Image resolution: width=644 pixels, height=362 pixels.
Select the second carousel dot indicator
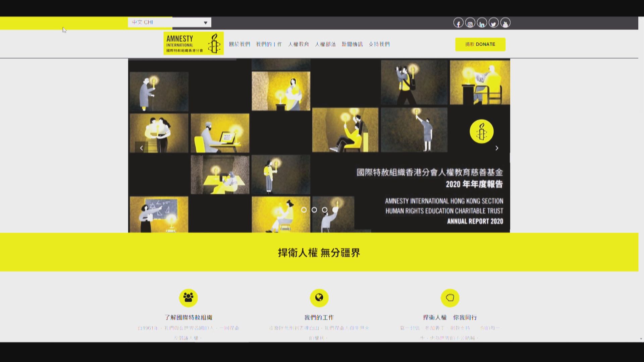[x=314, y=210]
